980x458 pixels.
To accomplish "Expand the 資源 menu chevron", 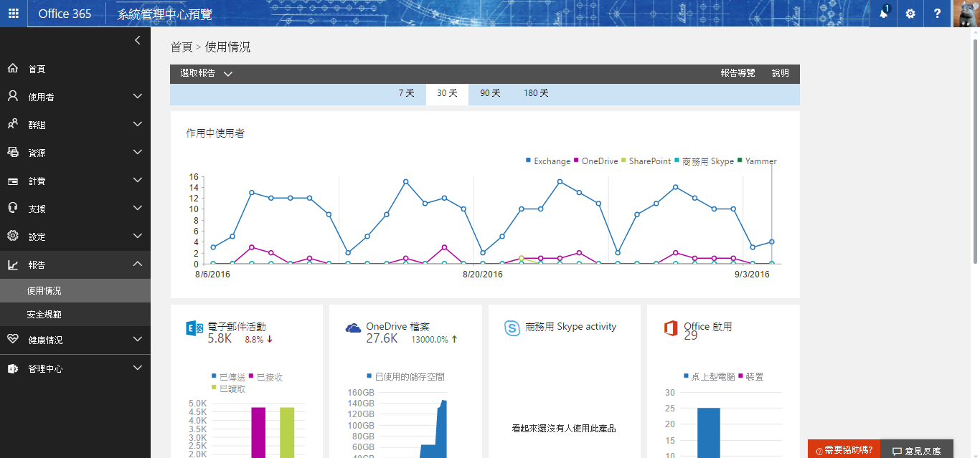I will [x=138, y=153].
